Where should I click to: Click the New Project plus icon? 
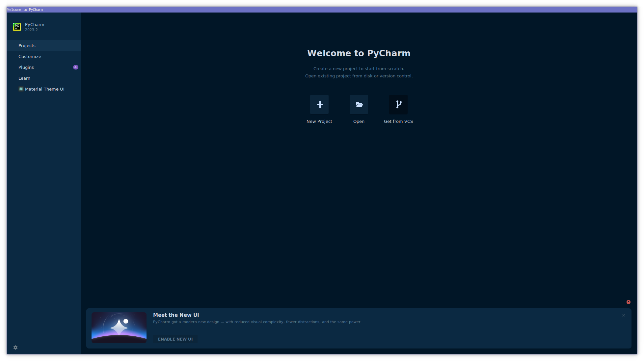tap(319, 104)
